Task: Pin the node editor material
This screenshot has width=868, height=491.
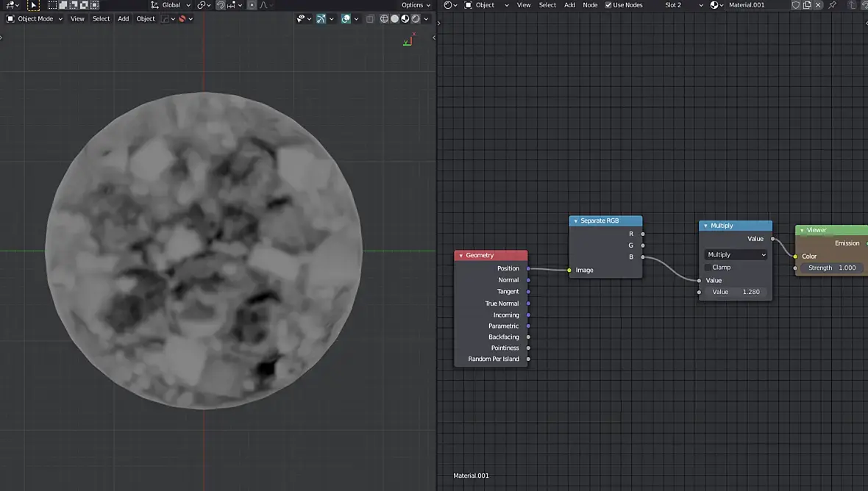Action: [832, 5]
